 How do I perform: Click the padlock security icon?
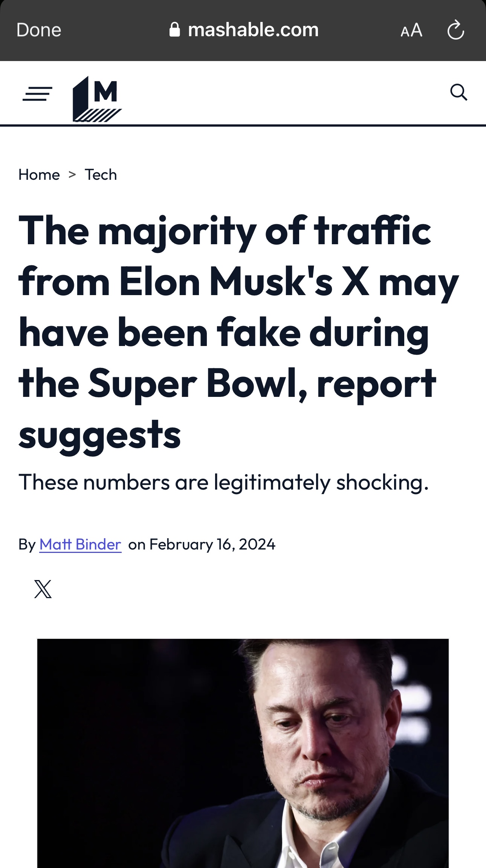click(174, 29)
